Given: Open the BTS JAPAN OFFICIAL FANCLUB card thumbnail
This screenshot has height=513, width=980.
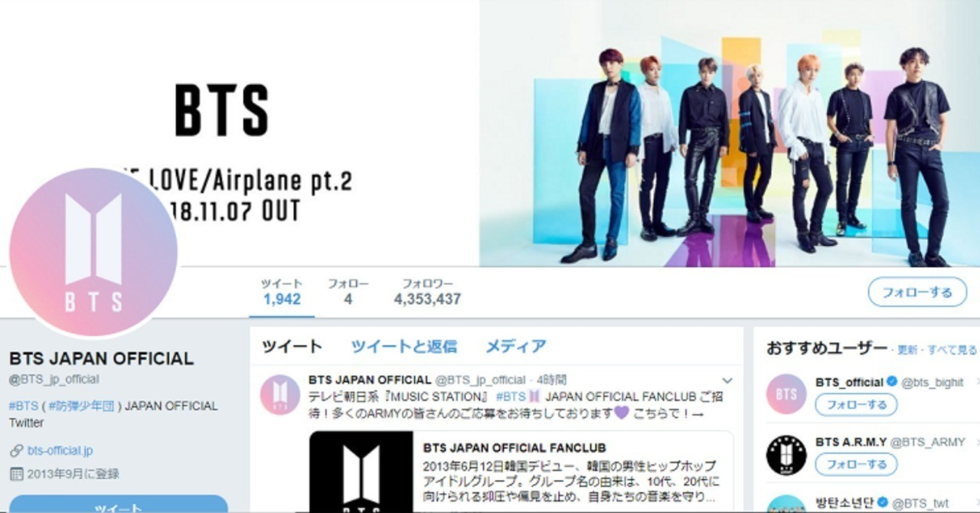Looking at the screenshot, I should 361,472.
